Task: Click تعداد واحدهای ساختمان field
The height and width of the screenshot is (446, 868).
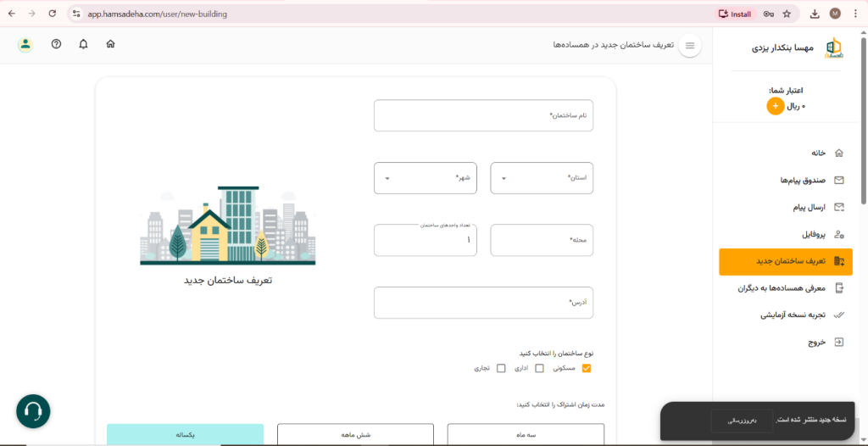Action: [x=426, y=240]
